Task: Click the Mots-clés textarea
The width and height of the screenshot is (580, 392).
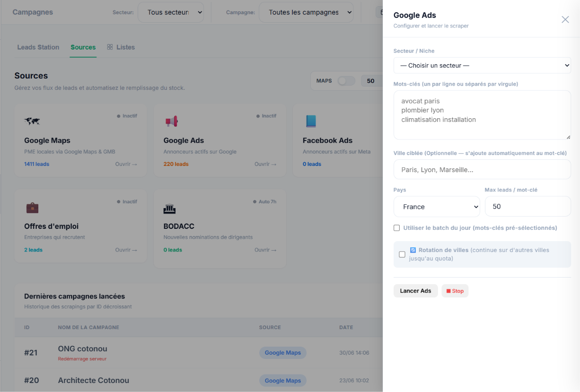Action: 482,115
